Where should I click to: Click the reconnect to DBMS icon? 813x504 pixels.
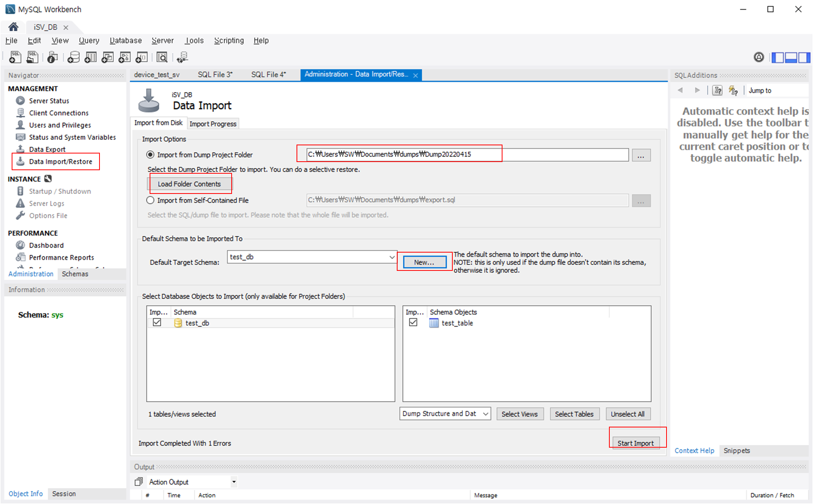(x=182, y=58)
